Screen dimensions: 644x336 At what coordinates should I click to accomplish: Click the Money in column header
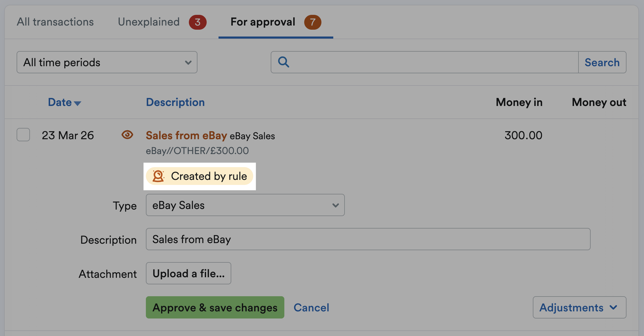[x=519, y=102]
